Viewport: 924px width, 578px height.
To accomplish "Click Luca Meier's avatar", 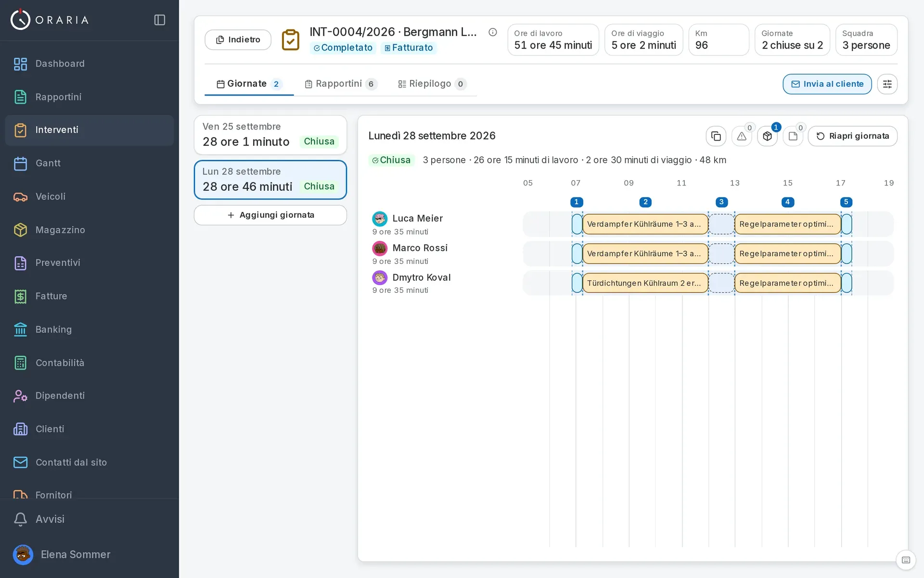I will click(x=380, y=219).
